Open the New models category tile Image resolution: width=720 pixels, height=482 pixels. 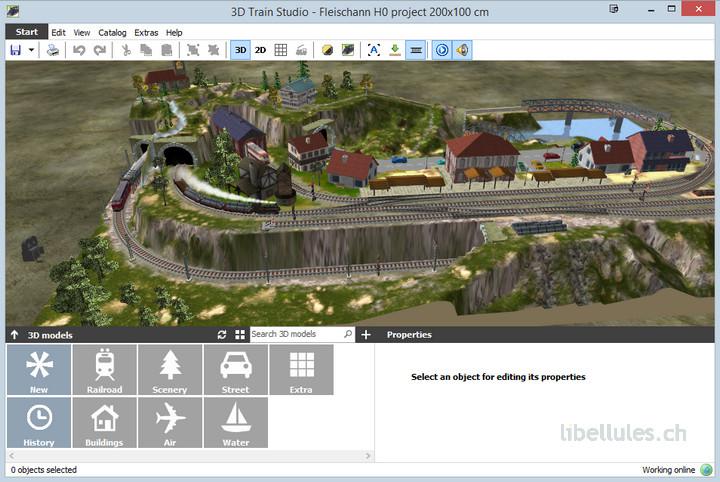tap(39, 370)
